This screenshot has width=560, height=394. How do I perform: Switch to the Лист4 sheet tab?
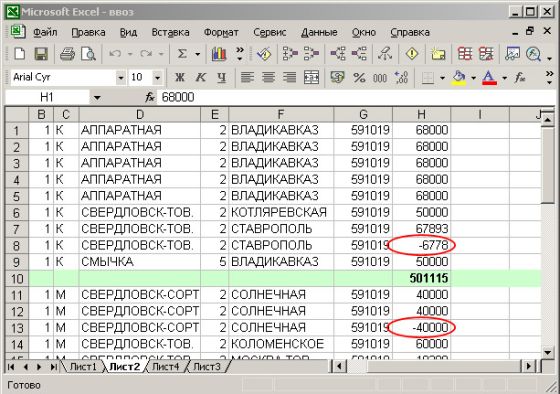[166, 366]
